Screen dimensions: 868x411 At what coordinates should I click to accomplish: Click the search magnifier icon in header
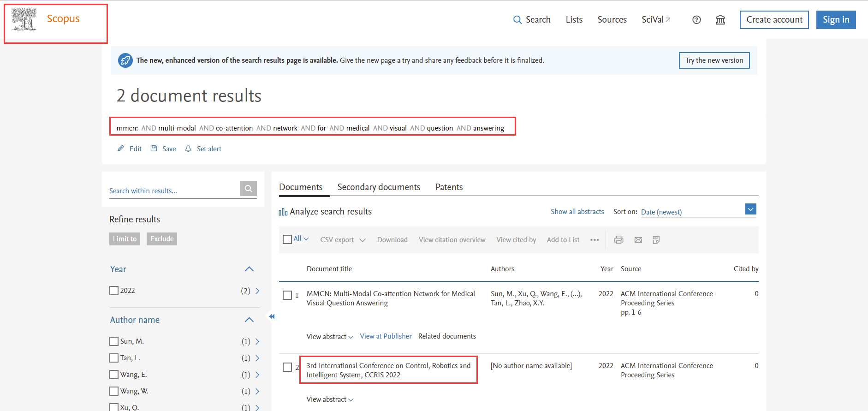(517, 20)
